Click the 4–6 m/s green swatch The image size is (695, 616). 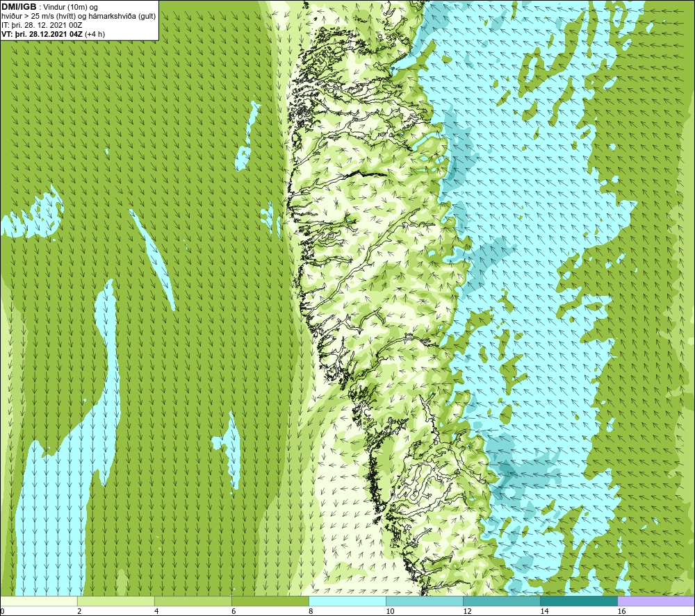(193, 601)
